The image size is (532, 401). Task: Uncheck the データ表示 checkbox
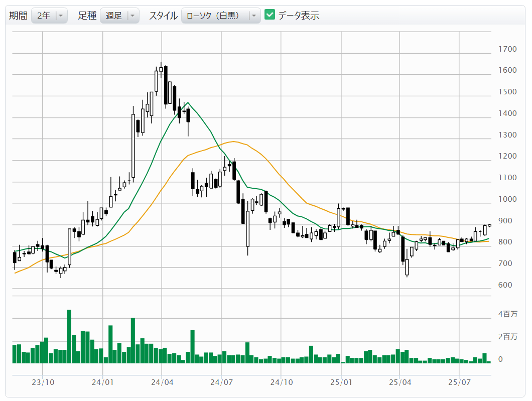pyautogui.click(x=270, y=15)
